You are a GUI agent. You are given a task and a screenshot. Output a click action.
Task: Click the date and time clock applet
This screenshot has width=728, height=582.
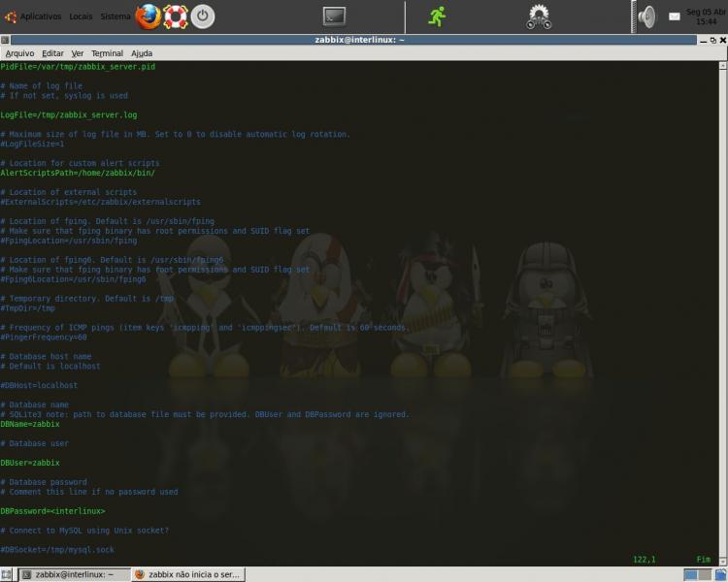706,16
